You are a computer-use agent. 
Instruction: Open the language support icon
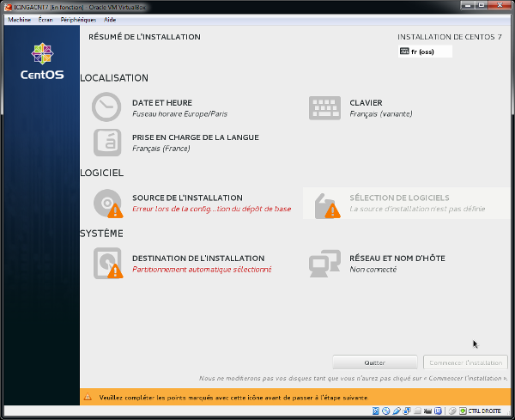[x=107, y=143]
